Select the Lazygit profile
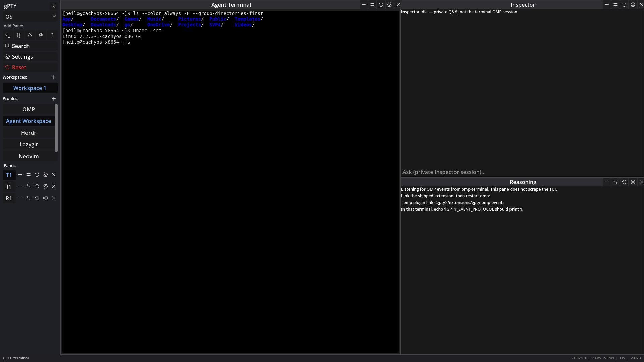 click(x=29, y=144)
